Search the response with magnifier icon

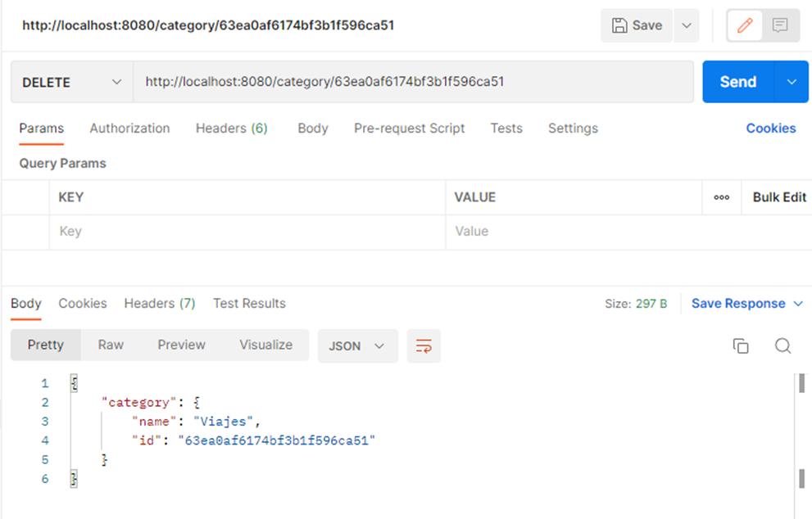(783, 345)
